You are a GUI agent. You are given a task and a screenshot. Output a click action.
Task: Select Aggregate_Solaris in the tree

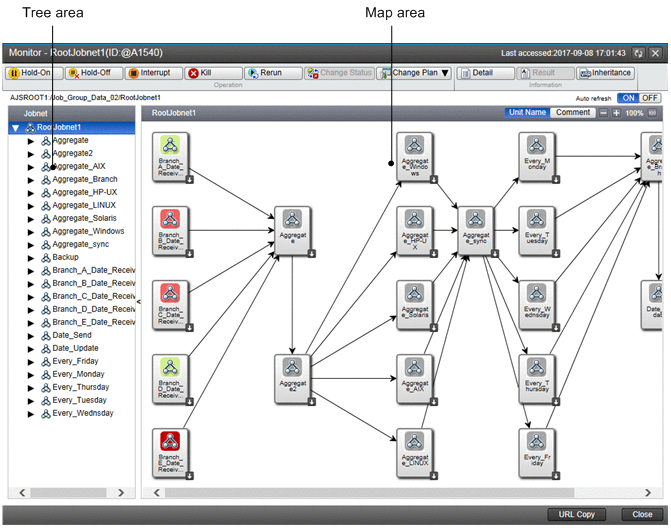point(84,218)
